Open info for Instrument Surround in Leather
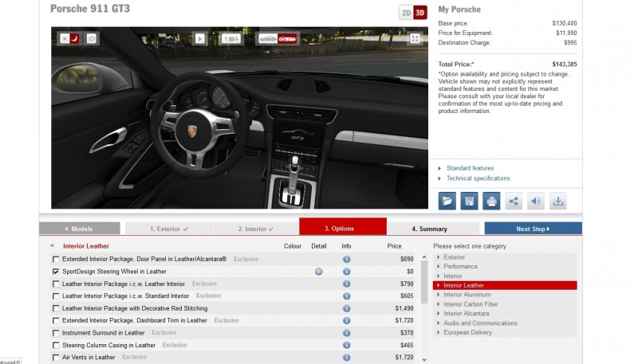The image size is (638, 364). tap(346, 333)
